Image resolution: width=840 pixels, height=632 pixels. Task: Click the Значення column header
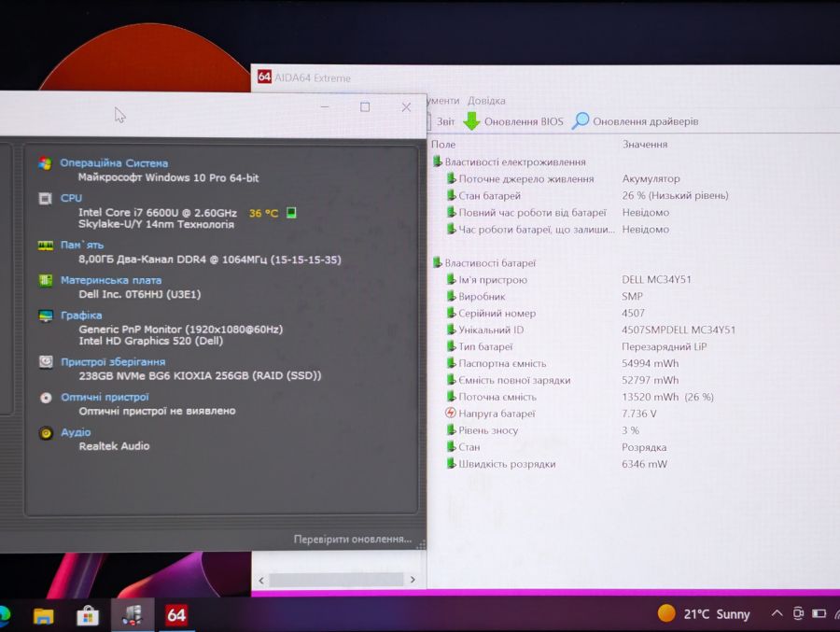click(644, 144)
